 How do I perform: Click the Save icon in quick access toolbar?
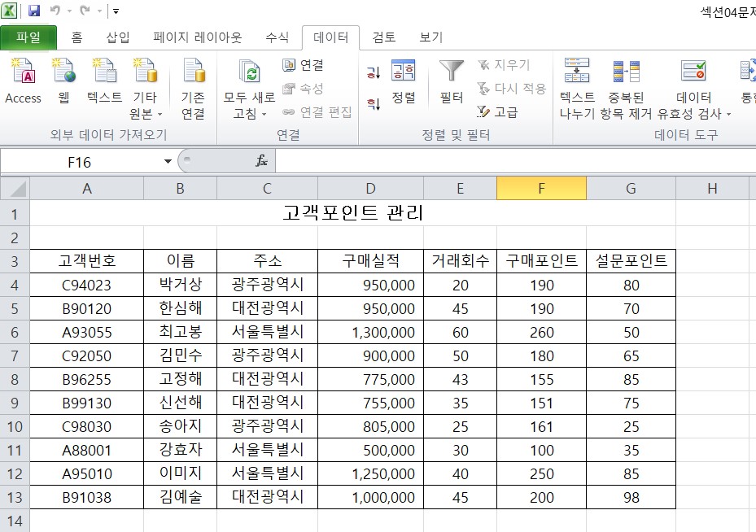34,11
